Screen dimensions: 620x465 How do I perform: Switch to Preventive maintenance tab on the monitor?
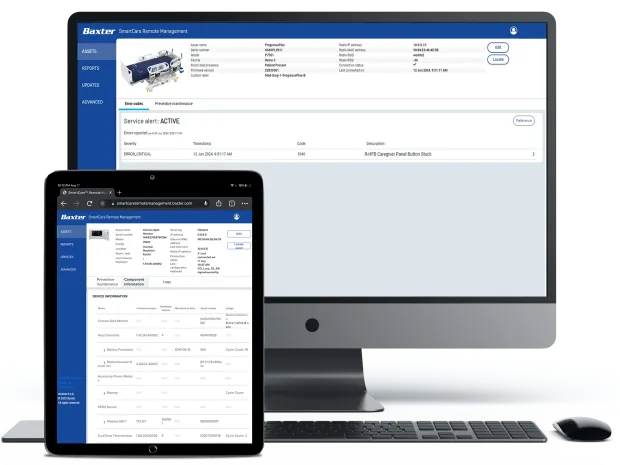[174, 104]
